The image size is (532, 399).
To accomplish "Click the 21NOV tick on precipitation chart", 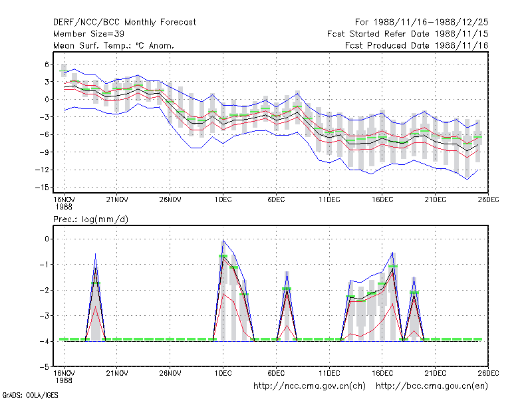I will [117, 374].
